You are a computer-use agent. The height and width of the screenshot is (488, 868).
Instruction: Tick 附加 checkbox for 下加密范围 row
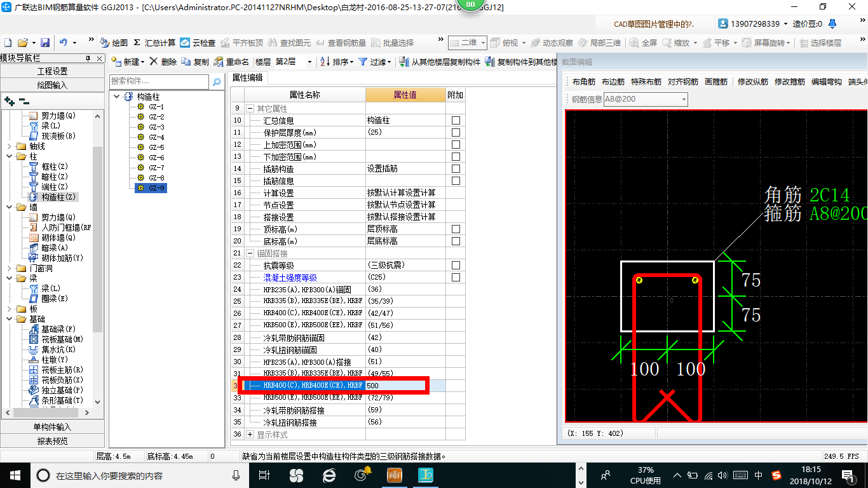click(456, 157)
